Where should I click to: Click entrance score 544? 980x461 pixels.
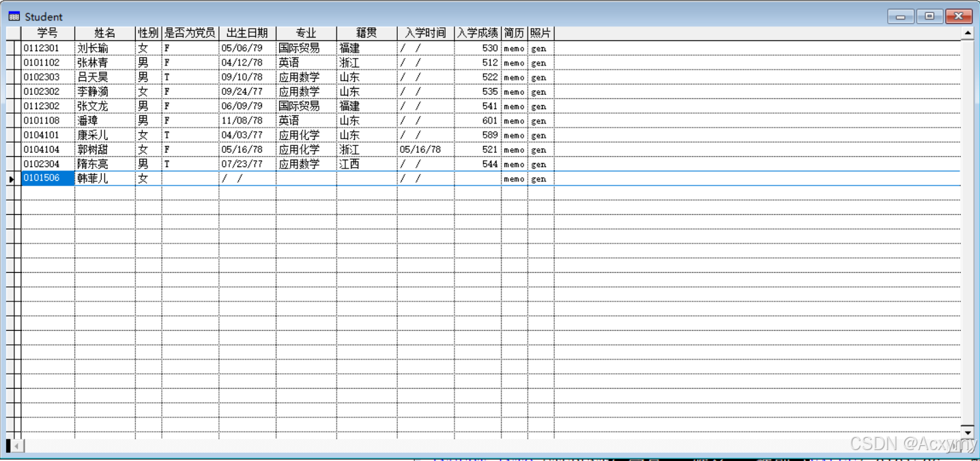click(x=477, y=164)
